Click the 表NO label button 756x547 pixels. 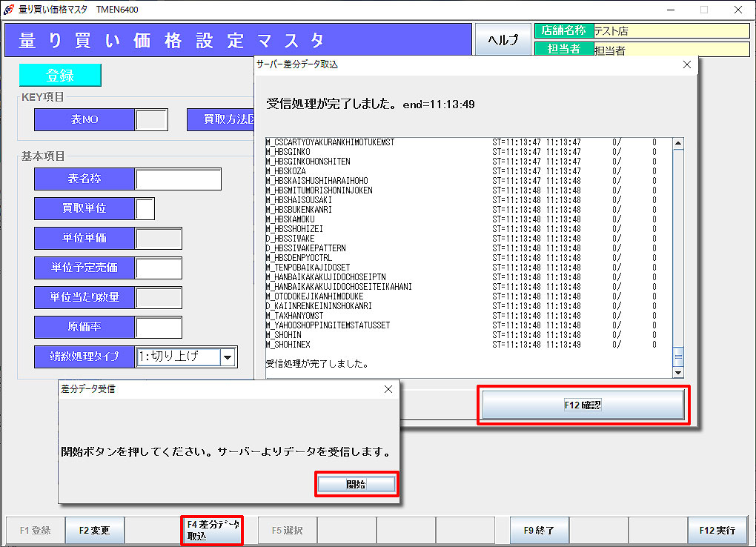84,119
